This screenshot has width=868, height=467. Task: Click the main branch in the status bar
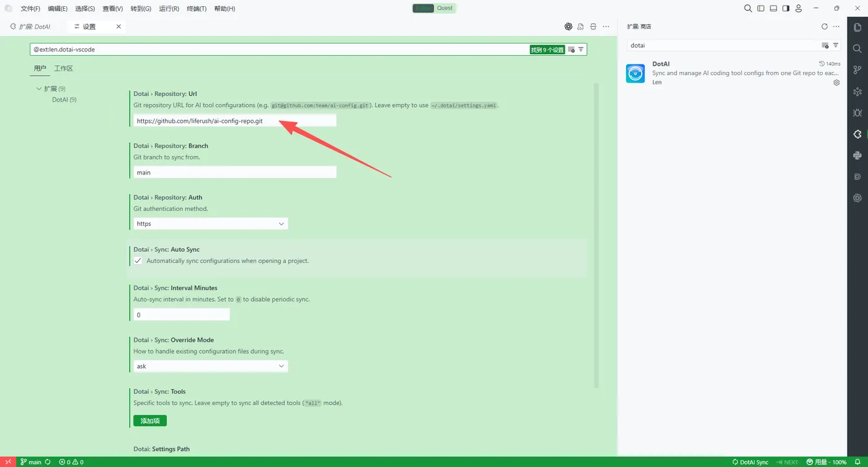coord(31,462)
